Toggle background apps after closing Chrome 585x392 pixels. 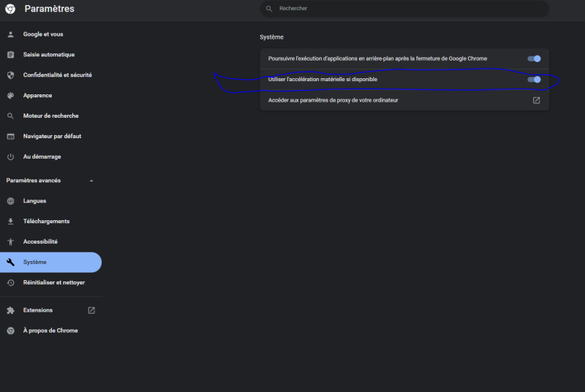click(534, 59)
